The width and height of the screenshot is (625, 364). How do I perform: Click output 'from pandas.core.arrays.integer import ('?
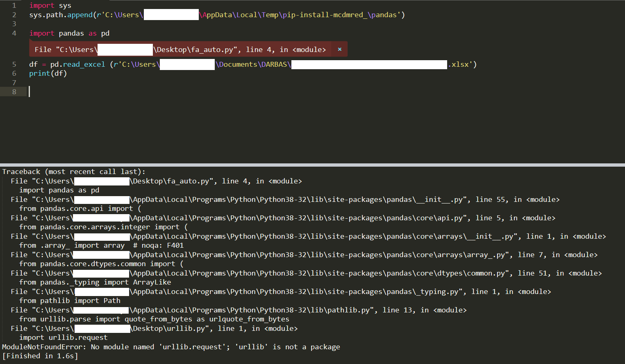(103, 227)
